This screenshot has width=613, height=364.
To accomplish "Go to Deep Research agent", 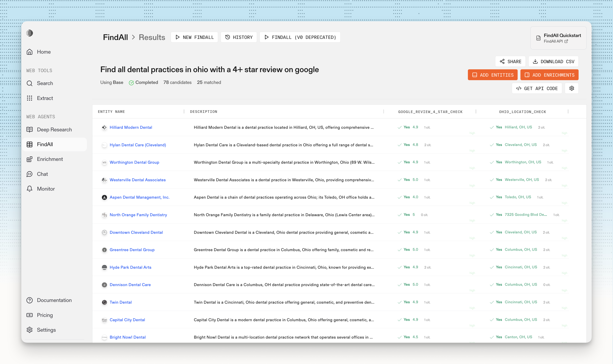I will (54, 129).
